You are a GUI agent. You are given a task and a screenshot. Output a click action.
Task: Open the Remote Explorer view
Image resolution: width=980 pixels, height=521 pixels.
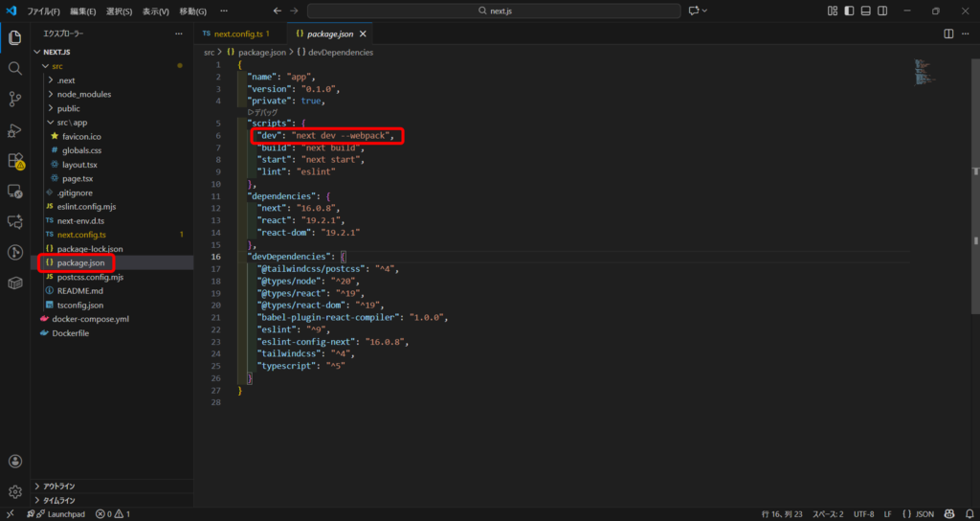point(14,192)
